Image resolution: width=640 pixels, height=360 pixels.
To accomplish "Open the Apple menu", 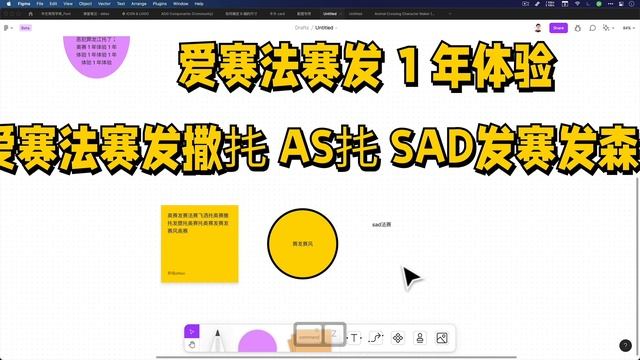I will 9,4.
